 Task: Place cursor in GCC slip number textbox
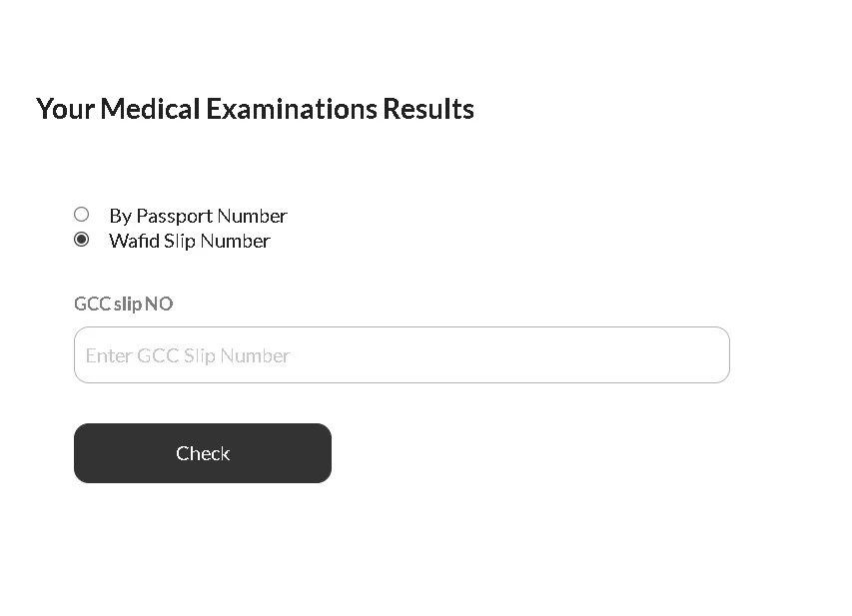(402, 354)
